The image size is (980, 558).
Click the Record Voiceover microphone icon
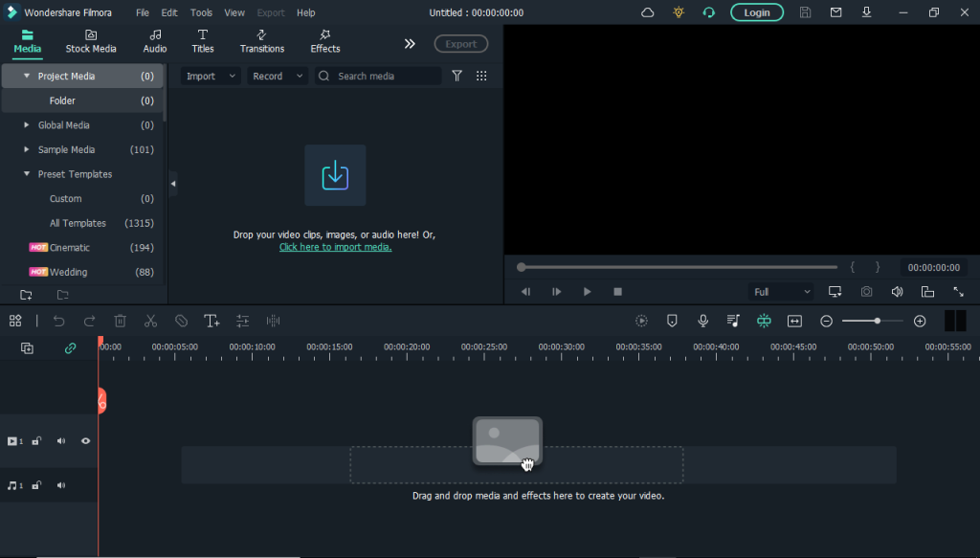click(x=702, y=321)
